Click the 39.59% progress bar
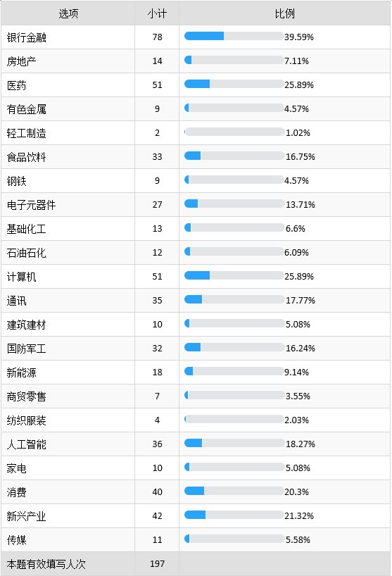This screenshot has width=392, height=576. pos(234,36)
